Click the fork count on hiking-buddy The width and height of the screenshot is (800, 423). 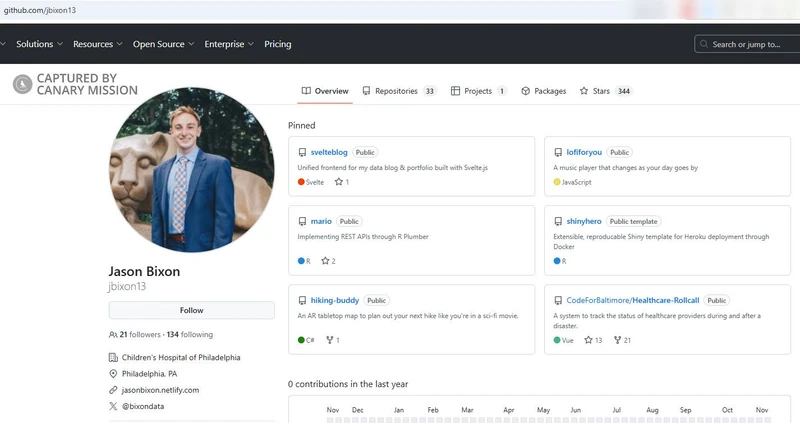click(333, 340)
